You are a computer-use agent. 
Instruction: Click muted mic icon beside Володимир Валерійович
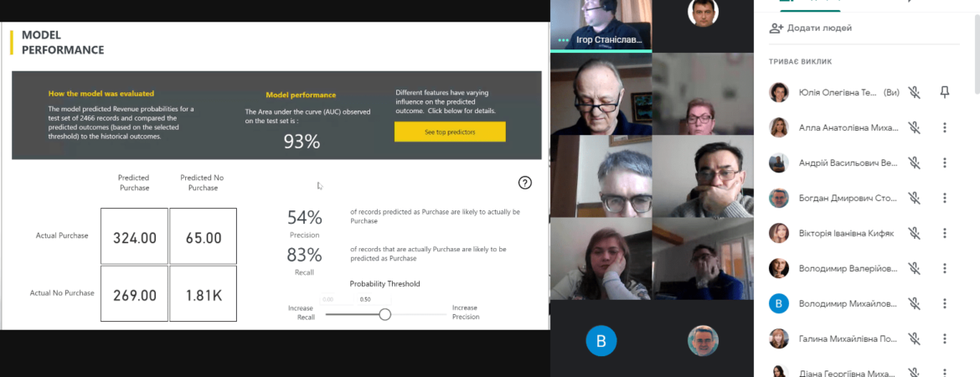coord(915,268)
